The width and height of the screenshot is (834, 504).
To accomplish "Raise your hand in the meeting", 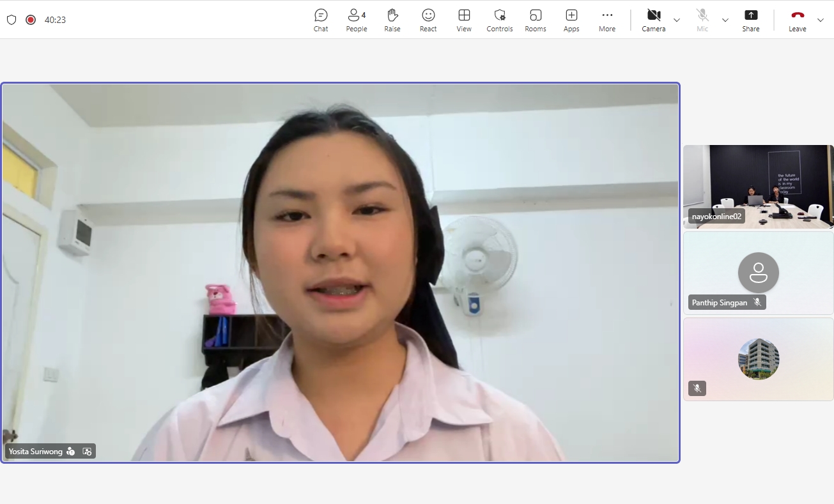I will pos(392,20).
